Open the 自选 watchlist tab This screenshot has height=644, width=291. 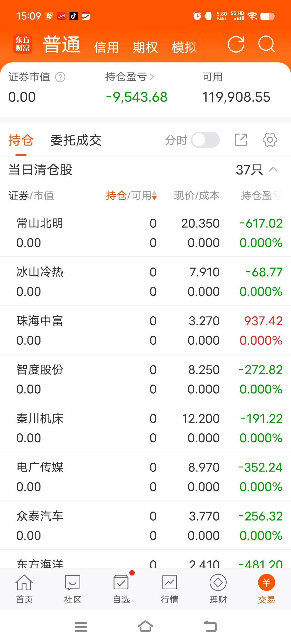pyautogui.click(x=121, y=589)
